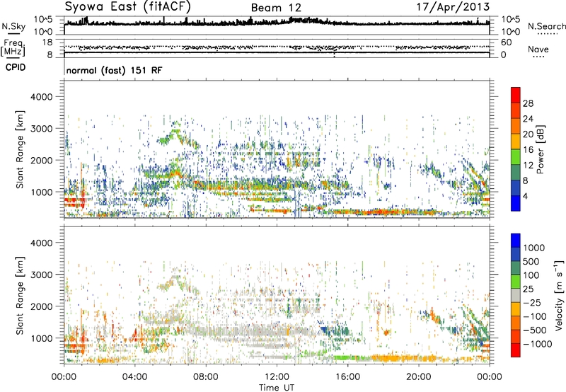
Task: Click the '100' tick on Velocity colorbar
Action: coord(531,275)
